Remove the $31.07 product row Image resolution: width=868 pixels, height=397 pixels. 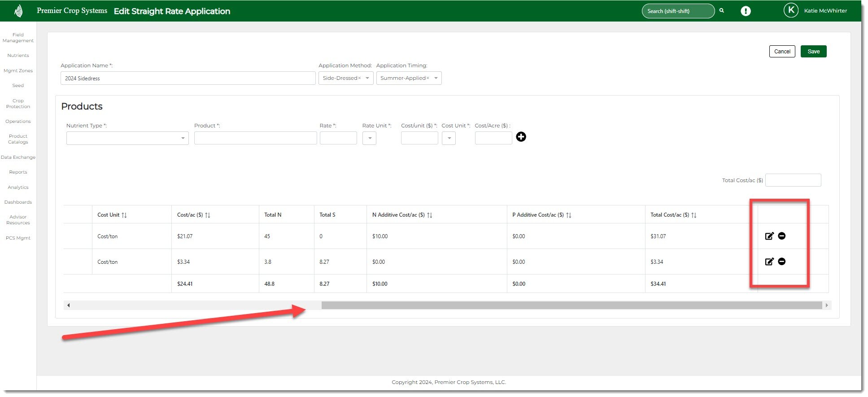[x=782, y=236]
